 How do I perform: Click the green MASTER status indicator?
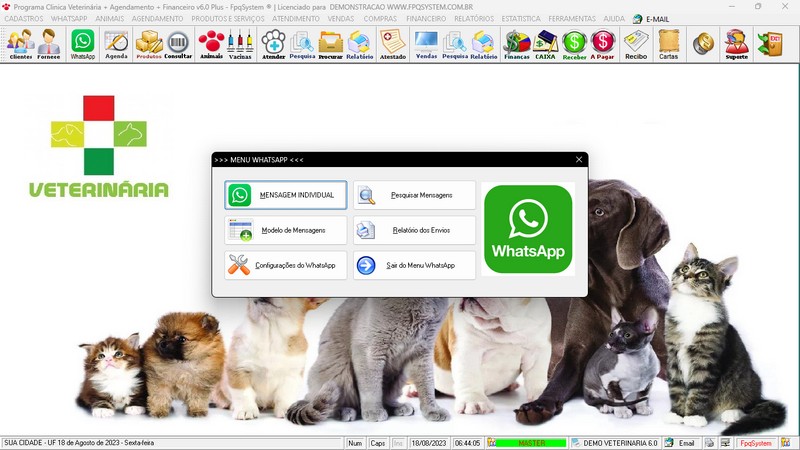pyautogui.click(x=531, y=443)
